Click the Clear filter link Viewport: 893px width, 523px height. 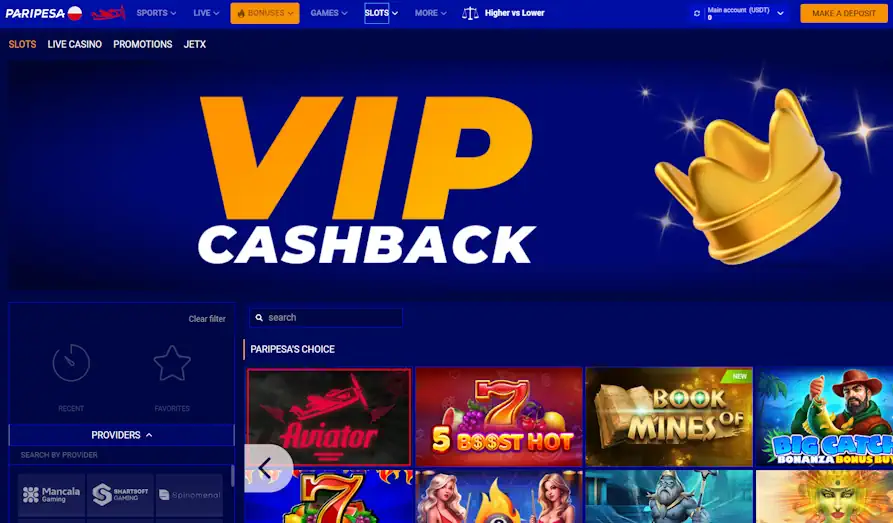(x=207, y=319)
